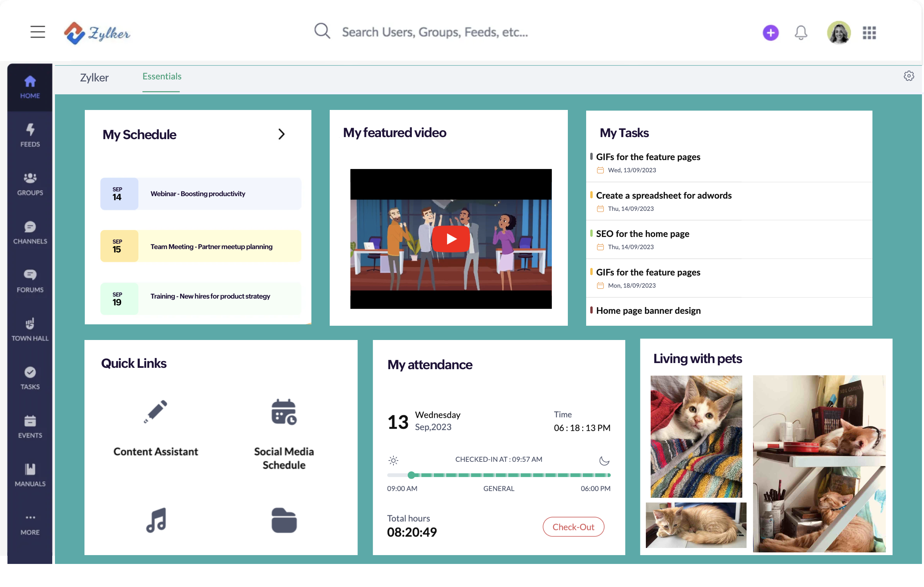Open the hamburger menu
The width and height of the screenshot is (924, 587).
tap(38, 32)
